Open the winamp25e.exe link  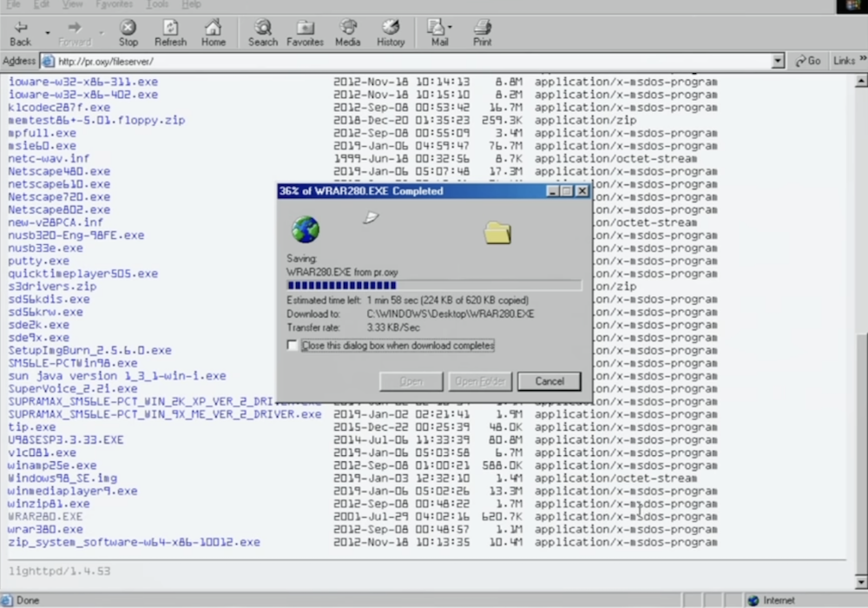click(52, 466)
